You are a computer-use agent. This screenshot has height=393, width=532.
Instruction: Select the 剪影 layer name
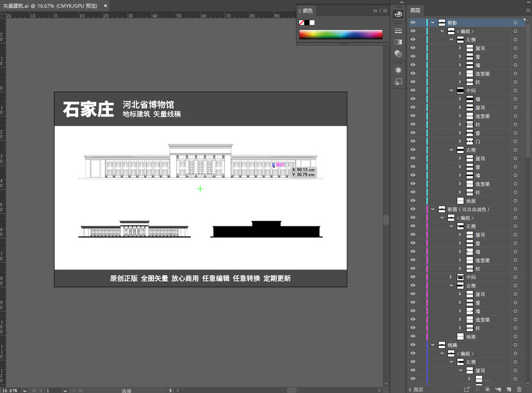pyautogui.click(x=452, y=22)
